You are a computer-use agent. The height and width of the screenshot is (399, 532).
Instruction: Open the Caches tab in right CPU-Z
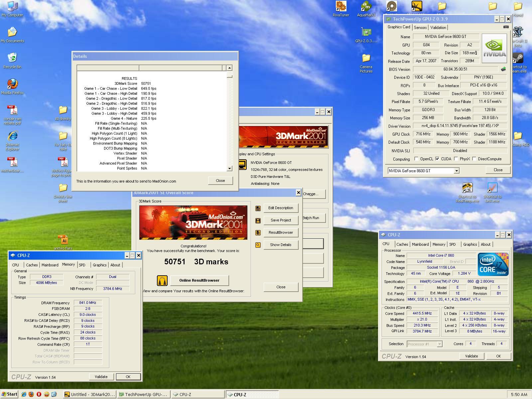402,244
